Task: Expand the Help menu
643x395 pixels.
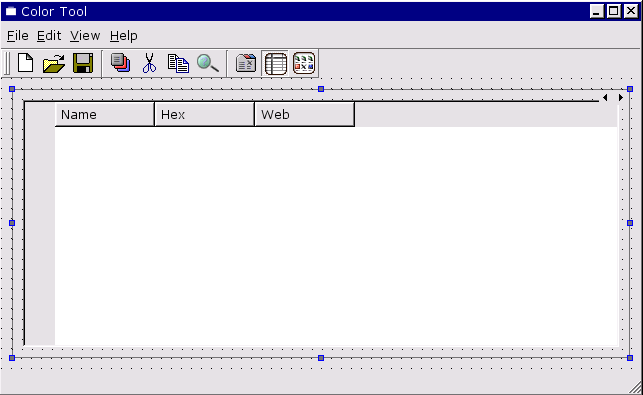Action: tap(123, 36)
